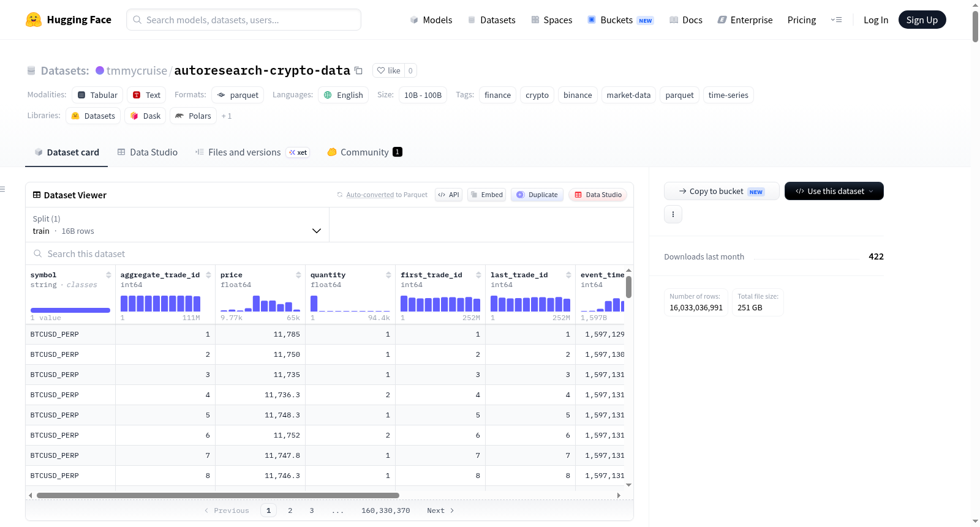The height and width of the screenshot is (527, 980).
Task: Expand the Use this dataset dropdown
Action: [x=834, y=191]
